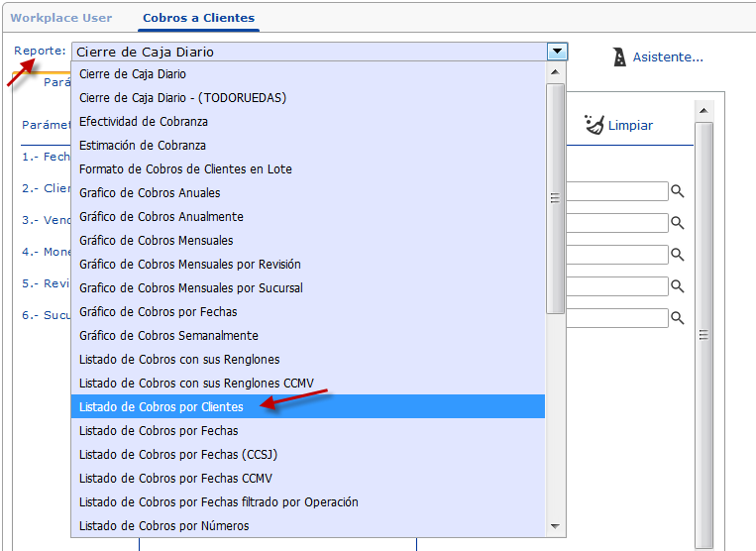Click the third parameter row's input field
Image resolution: width=756 pixels, height=551 pixels.
(617, 255)
